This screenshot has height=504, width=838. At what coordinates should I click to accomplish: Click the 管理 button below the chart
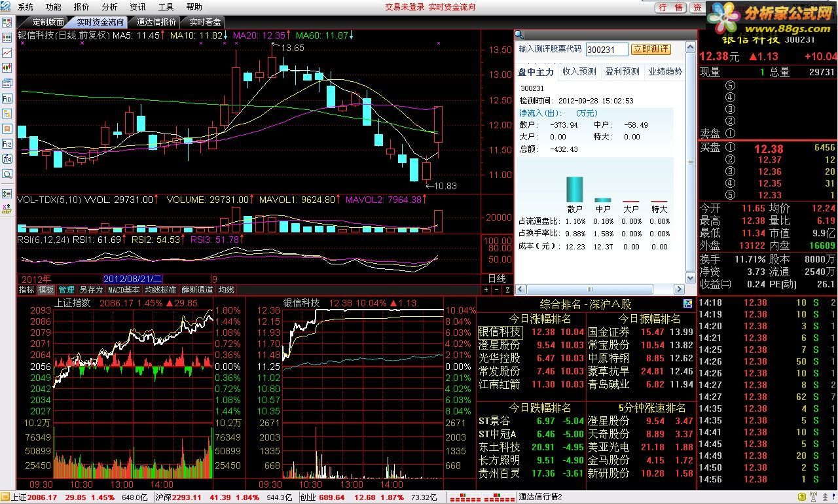[66, 289]
